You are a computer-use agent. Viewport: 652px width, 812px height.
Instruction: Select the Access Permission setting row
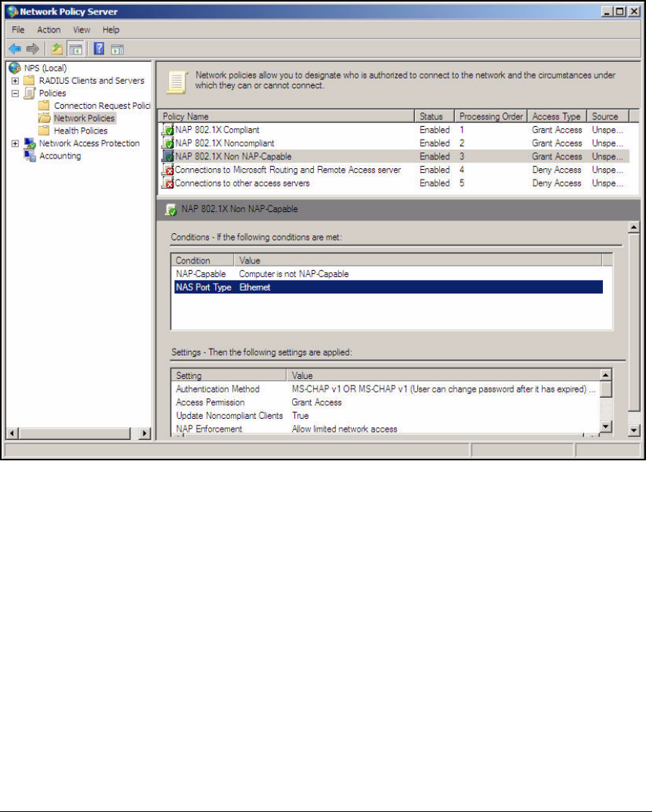click(x=386, y=402)
